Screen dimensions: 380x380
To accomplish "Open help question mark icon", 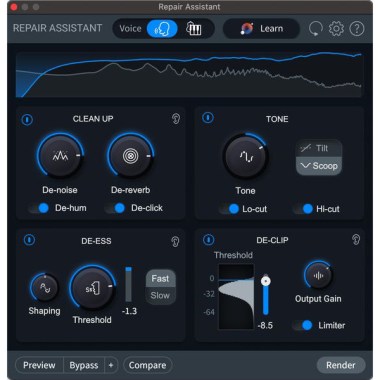I will pos(356,29).
